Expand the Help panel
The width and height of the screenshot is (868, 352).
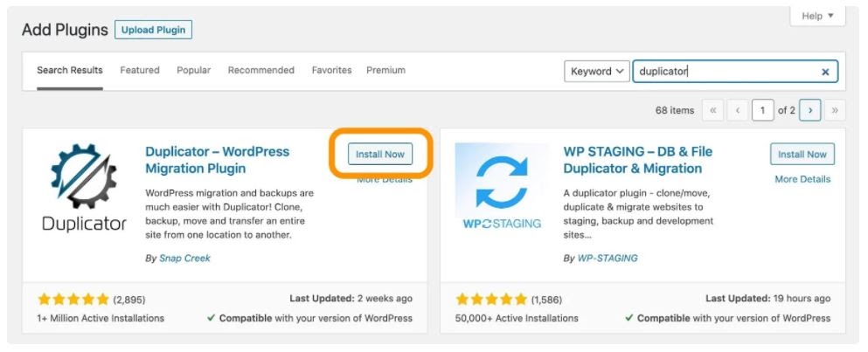coord(817,16)
